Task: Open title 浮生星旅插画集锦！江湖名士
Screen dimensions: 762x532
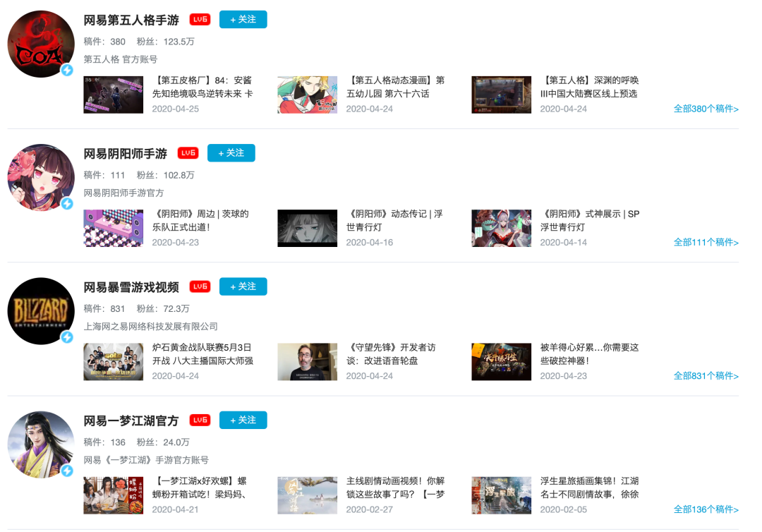Action: tap(589, 488)
